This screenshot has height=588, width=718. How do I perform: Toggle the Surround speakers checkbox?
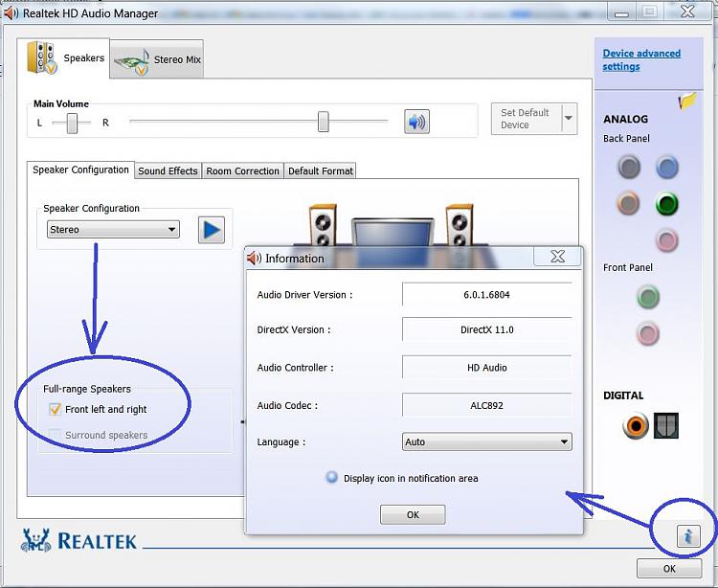[x=55, y=435]
